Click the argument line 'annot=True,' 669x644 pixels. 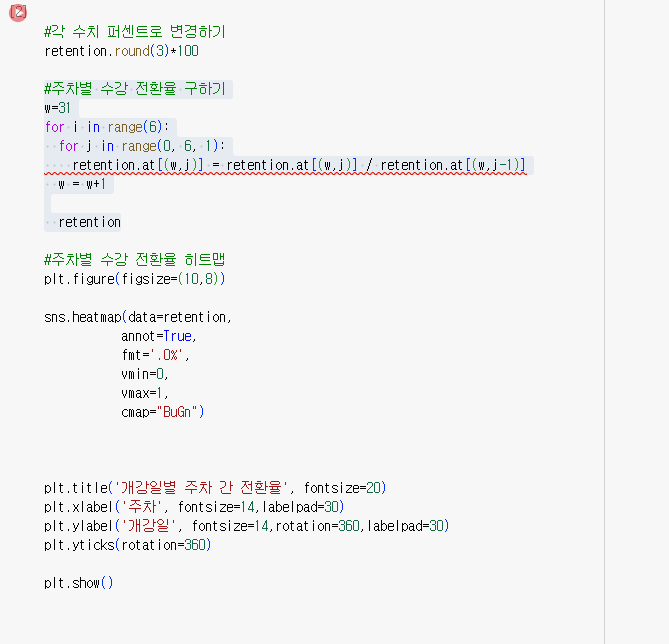pos(159,336)
